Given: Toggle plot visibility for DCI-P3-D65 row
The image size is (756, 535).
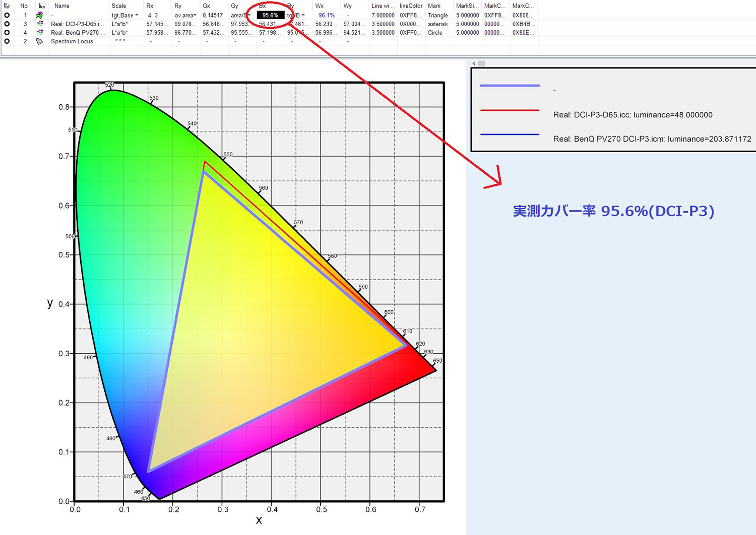Looking at the screenshot, I should pos(7,24).
